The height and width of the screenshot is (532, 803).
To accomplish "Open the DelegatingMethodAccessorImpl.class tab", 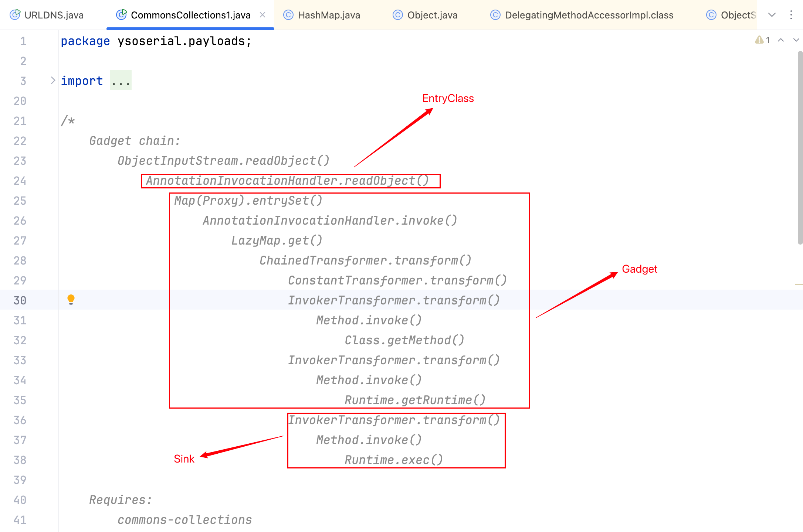I will click(x=589, y=15).
